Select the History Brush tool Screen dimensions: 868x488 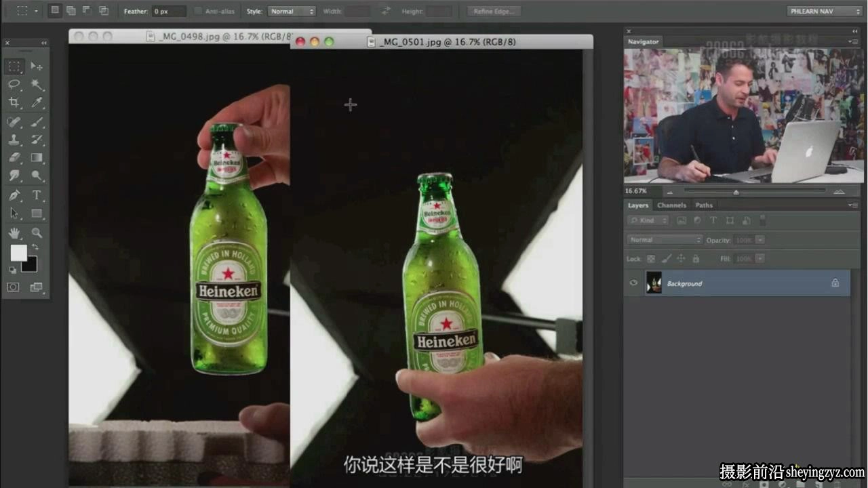(x=37, y=140)
